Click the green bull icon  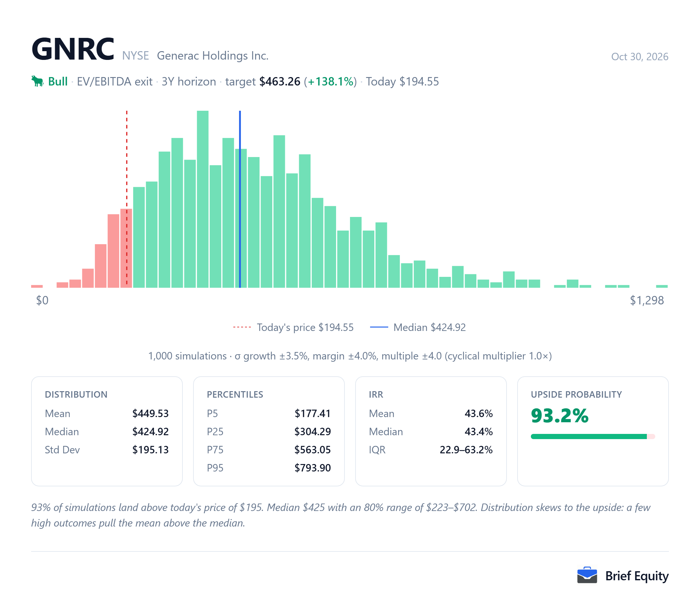tap(37, 81)
